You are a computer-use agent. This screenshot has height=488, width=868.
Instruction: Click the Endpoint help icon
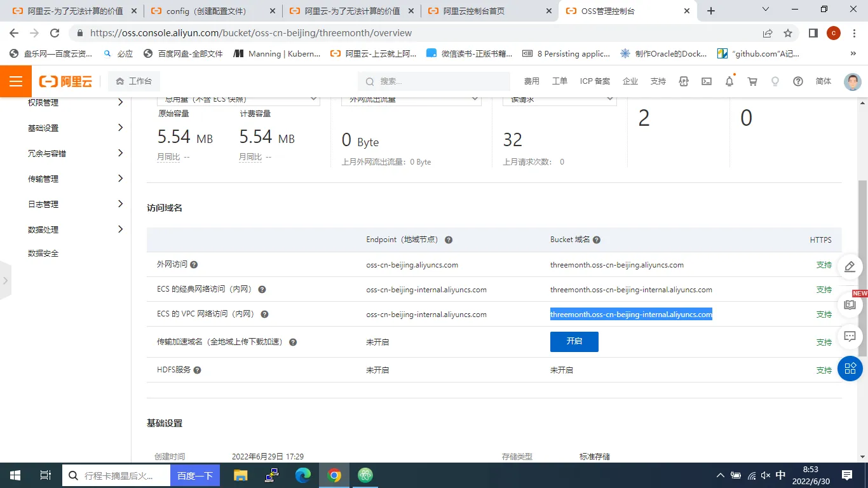449,240
